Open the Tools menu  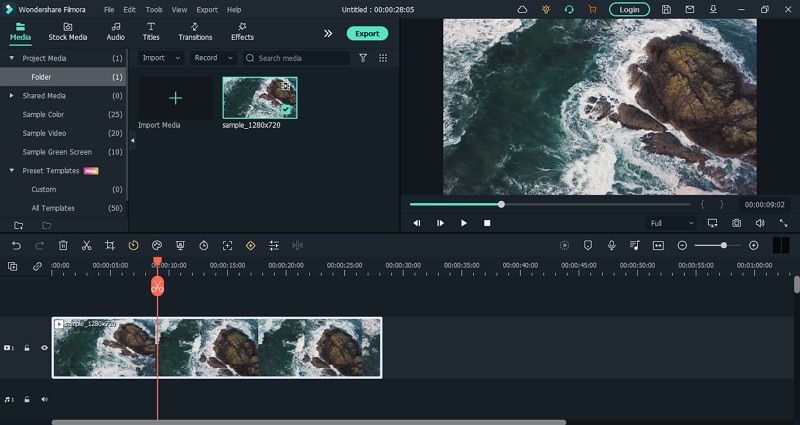(154, 10)
